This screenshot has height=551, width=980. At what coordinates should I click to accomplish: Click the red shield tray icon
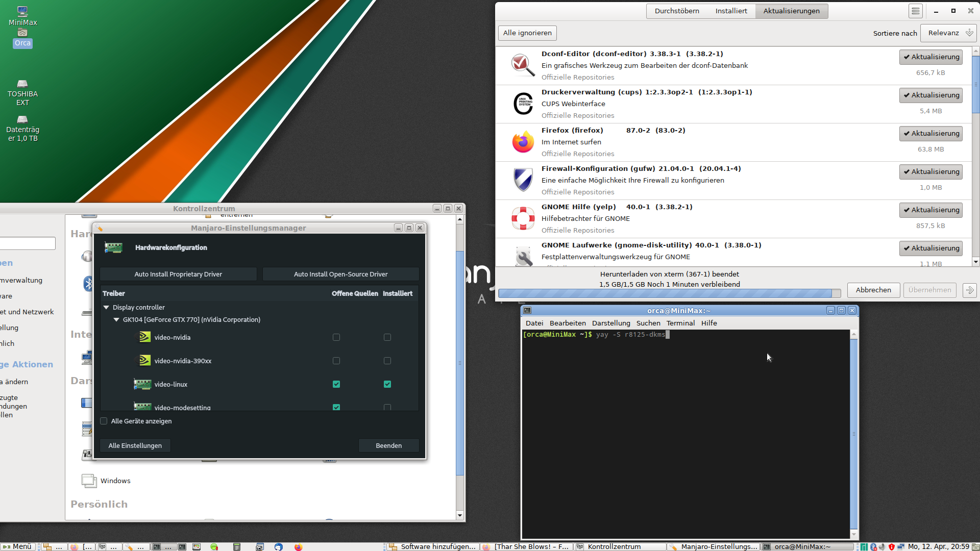coord(892,547)
